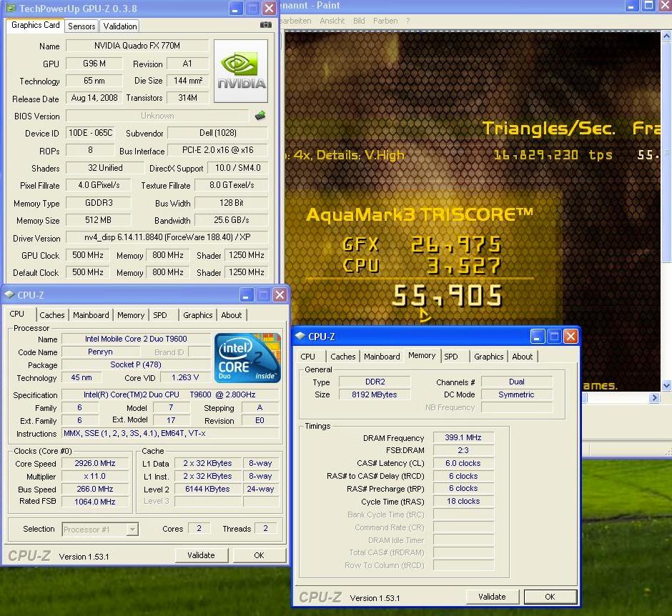Click the AquaMark3 total score 55,905

[x=447, y=296]
